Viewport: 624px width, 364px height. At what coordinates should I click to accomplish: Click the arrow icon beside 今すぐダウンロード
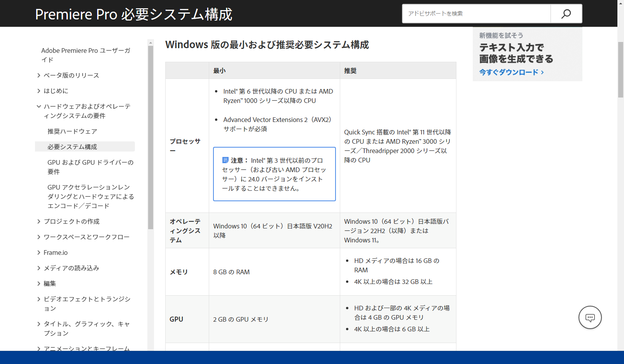click(541, 72)
